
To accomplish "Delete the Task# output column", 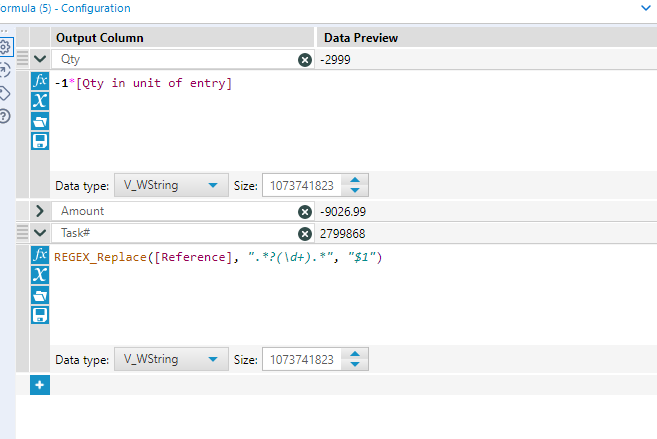I will tap(305, 234).
